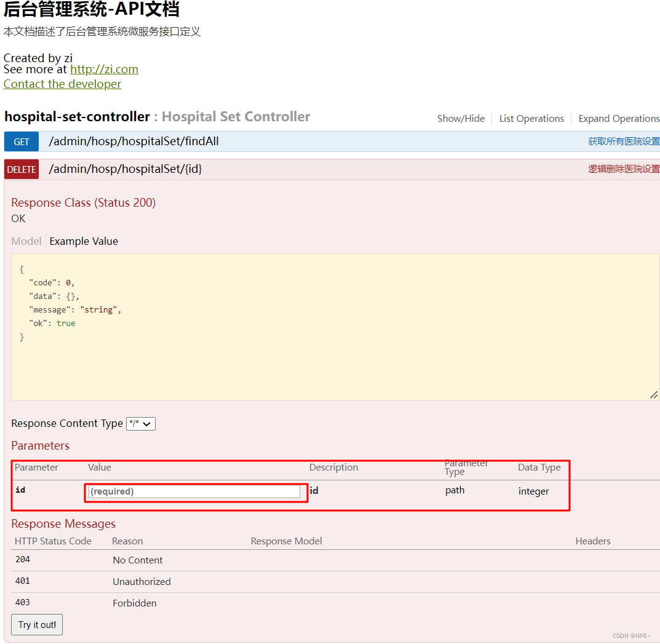Screen dimensions: 660x644
Task: Expand the /admin/hosp/hospitalSet/findAll endpoint
Action: [x=134, y=141]
